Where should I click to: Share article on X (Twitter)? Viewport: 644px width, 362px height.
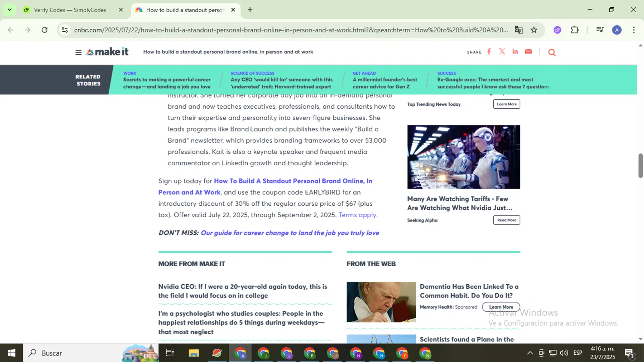[502, 52]
